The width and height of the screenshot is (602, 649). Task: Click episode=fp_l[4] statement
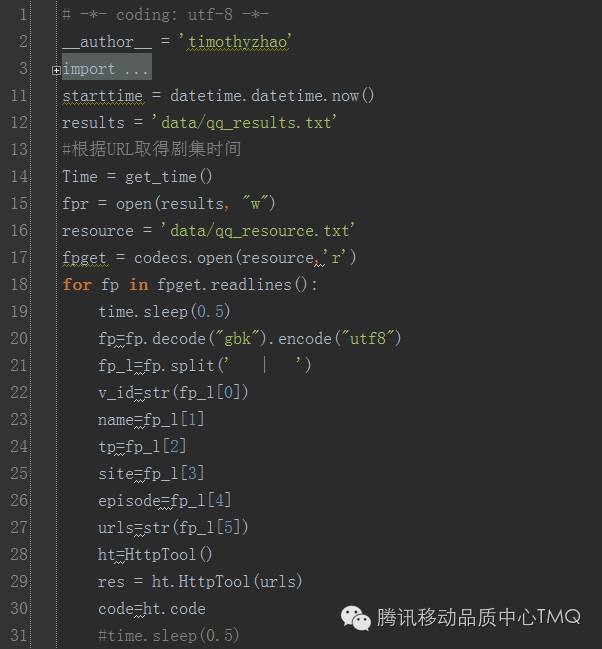[x=164, y=501]
